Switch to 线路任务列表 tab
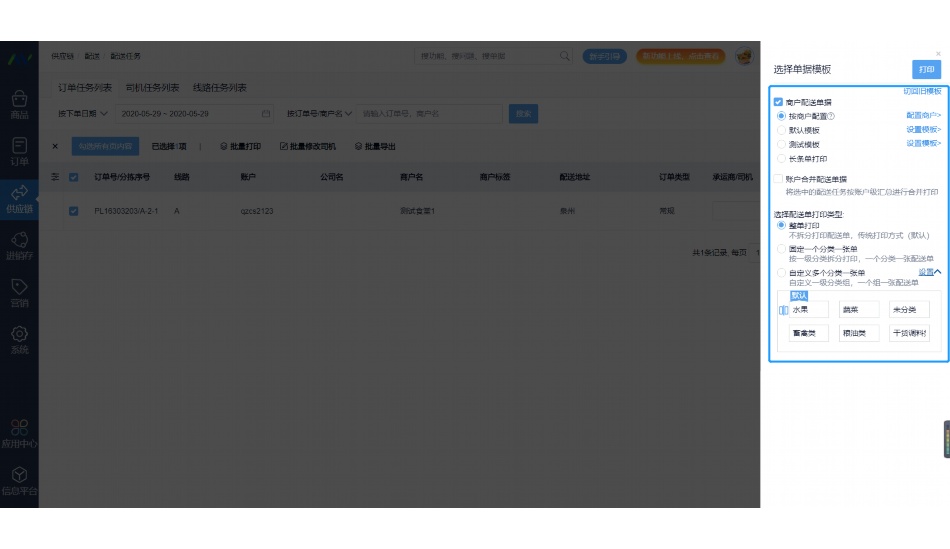Image resolution: width=950 pixels, height=549 pixels. click(219, 88)
